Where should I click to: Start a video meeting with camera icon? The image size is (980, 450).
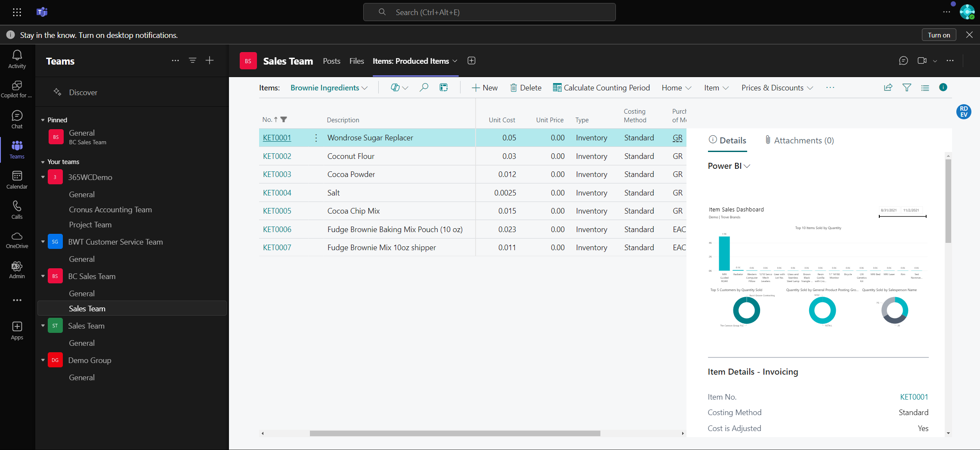click(x=921, y=61)
